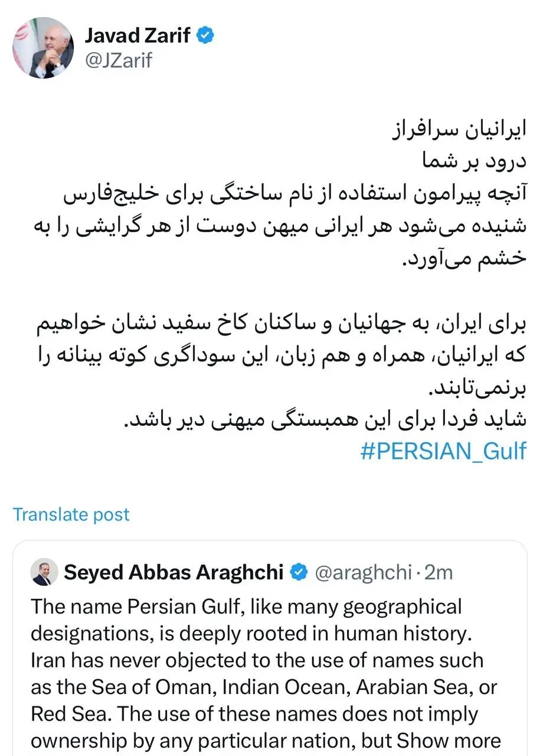This screenshot has width=540, height=756.
Task: Click Seyed Abbas Araghchi's blue checkmark
Action: (299, 571)
